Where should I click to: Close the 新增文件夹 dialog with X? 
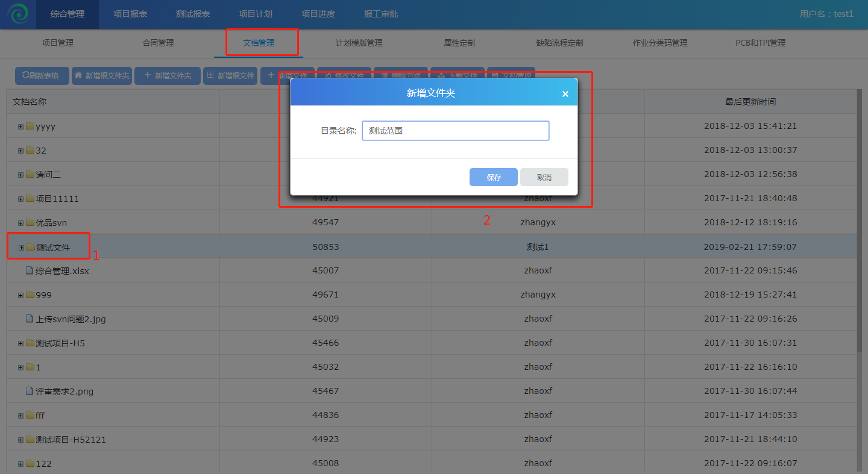(565, 94)
